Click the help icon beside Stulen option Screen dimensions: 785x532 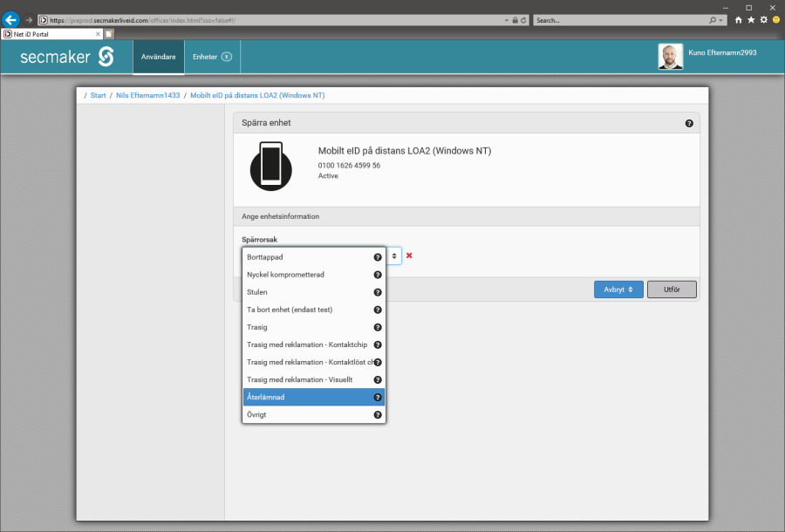(x=378, y=292)
